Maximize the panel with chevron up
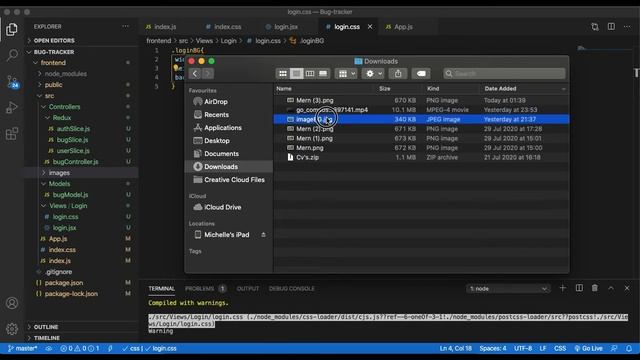The height and width of the screenshot is (360, 640). coord(611,288)
